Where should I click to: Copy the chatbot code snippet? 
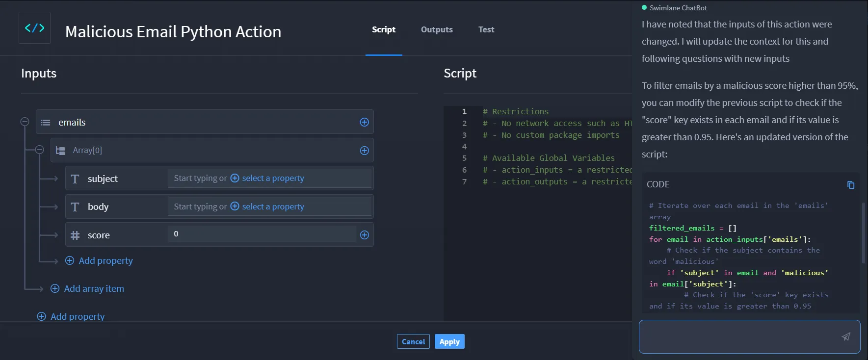tap(851, 185)
